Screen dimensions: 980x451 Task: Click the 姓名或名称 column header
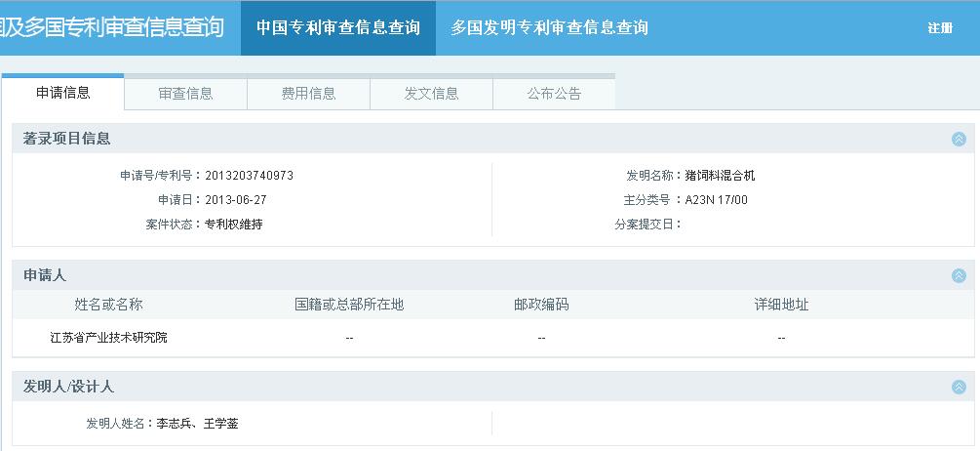tap(108, 305)
